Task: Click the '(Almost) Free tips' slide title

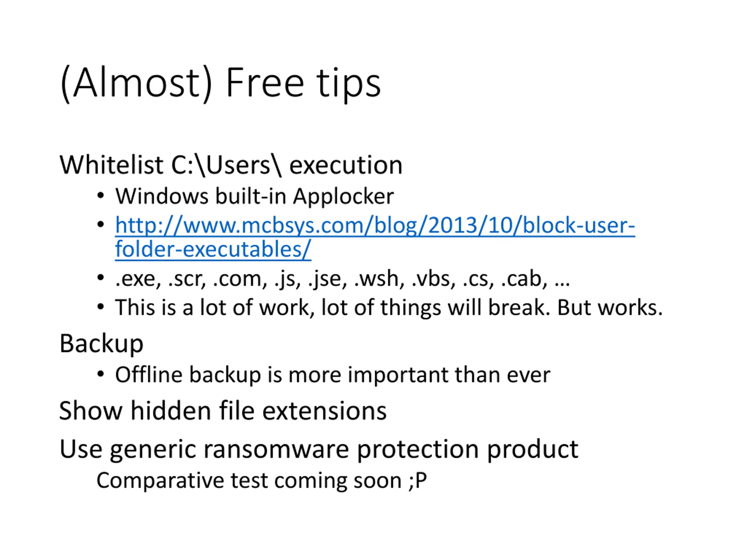Action: point(221,83)
